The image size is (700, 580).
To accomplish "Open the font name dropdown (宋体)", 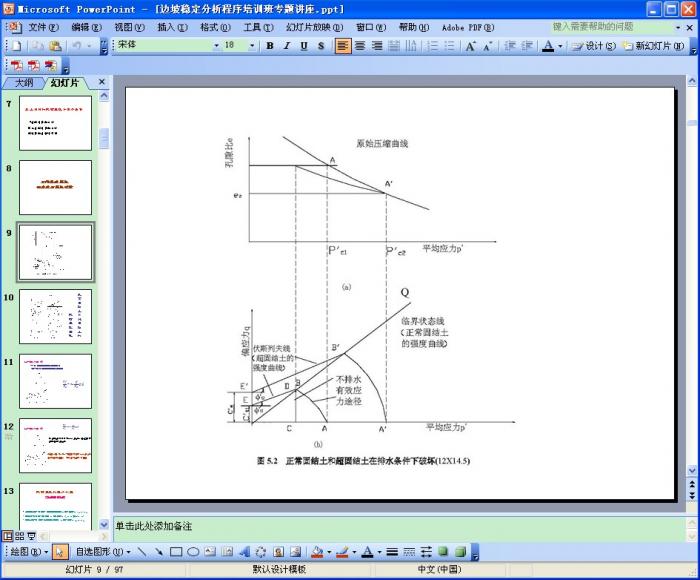I will (x=167, y=46).
